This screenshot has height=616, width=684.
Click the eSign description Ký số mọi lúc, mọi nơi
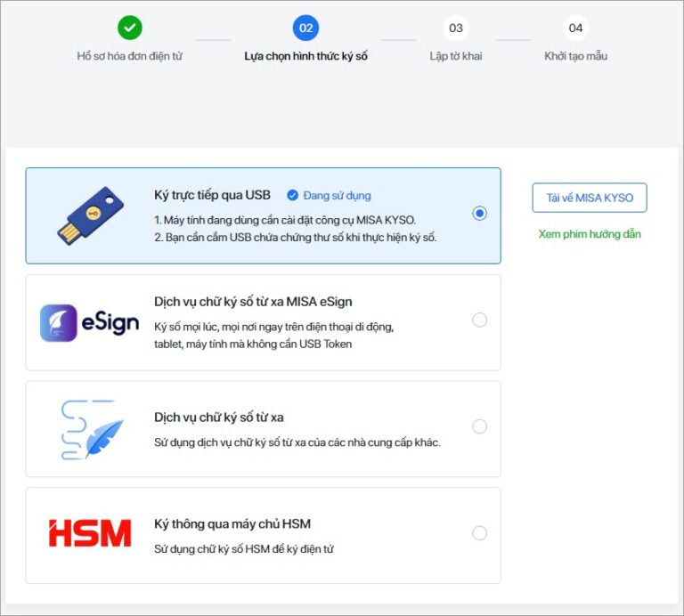[x=273, y=336]
